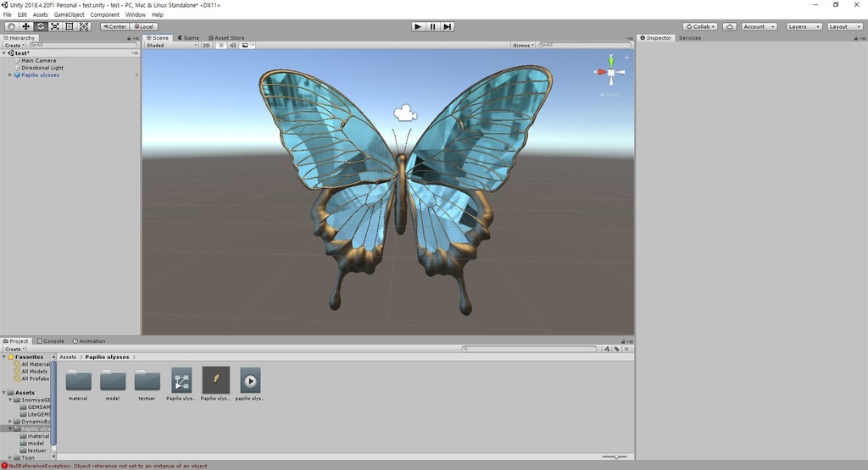The height and width of the screenshot is (470, 868).
Task: Start Play mode with the Play button
Action: 418,26
